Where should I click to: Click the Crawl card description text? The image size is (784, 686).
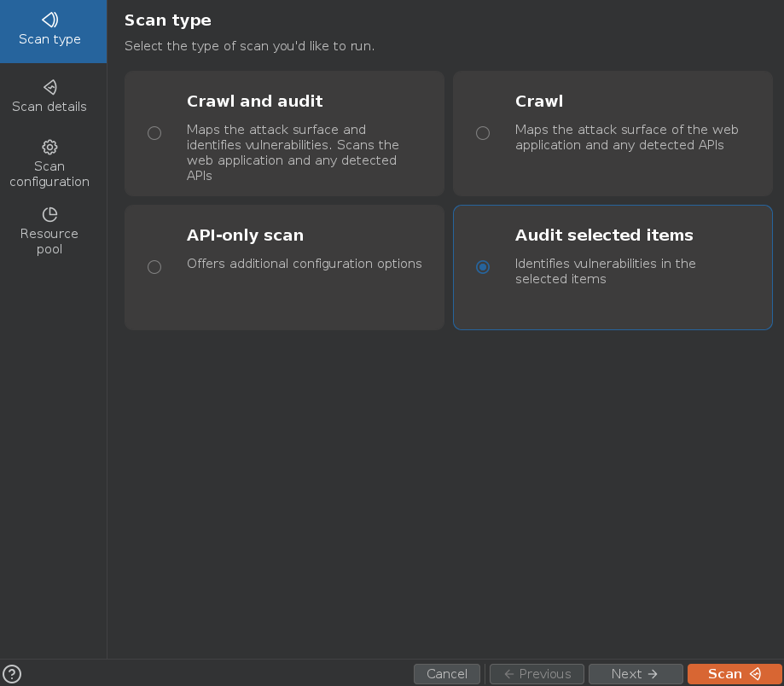626,137
